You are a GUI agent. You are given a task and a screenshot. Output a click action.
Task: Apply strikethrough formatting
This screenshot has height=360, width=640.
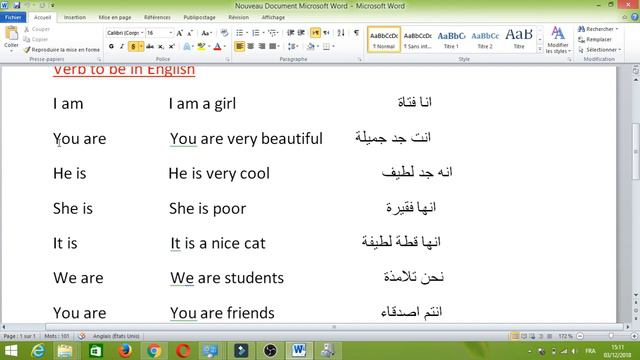150,47
